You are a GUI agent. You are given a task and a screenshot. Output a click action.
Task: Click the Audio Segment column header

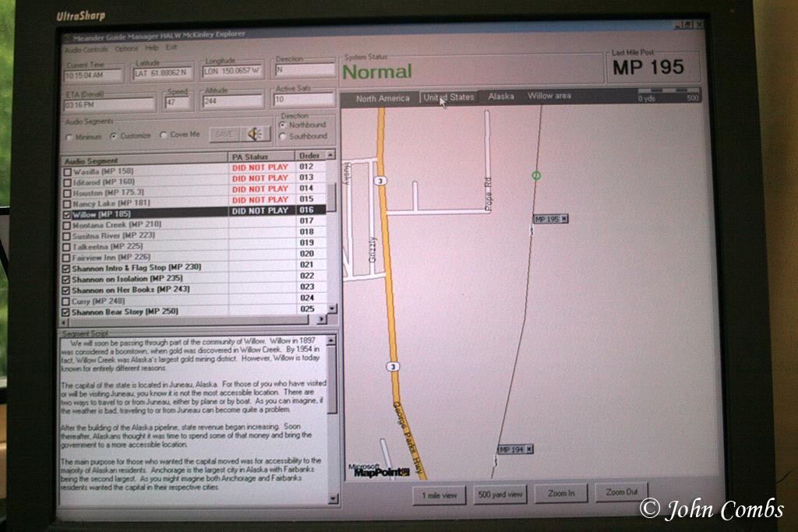point(144,159)
